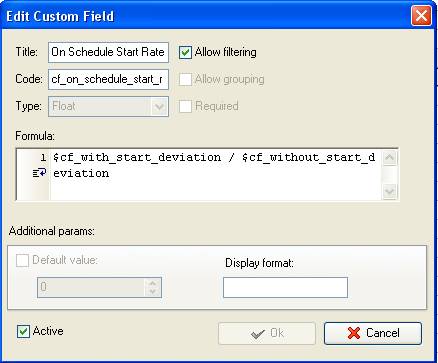Click the formula scrollbar up arrow
The image size is (438, 363).
[x=389, y=158]
